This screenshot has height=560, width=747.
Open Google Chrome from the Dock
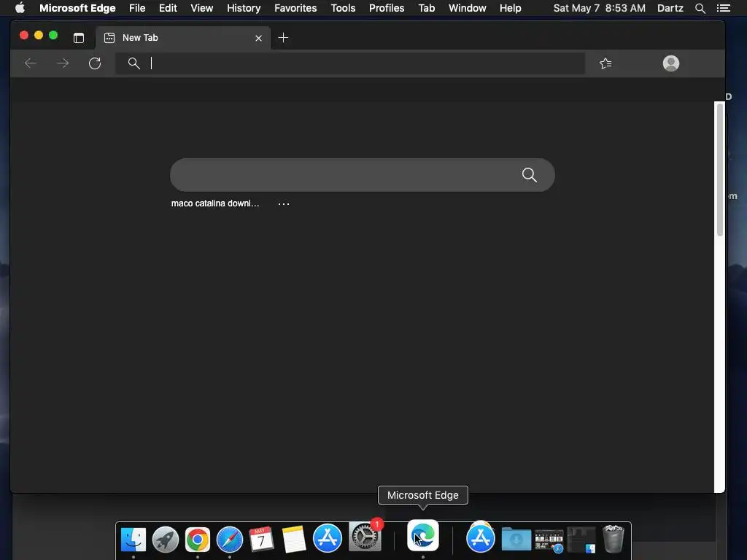coord(197,539)
